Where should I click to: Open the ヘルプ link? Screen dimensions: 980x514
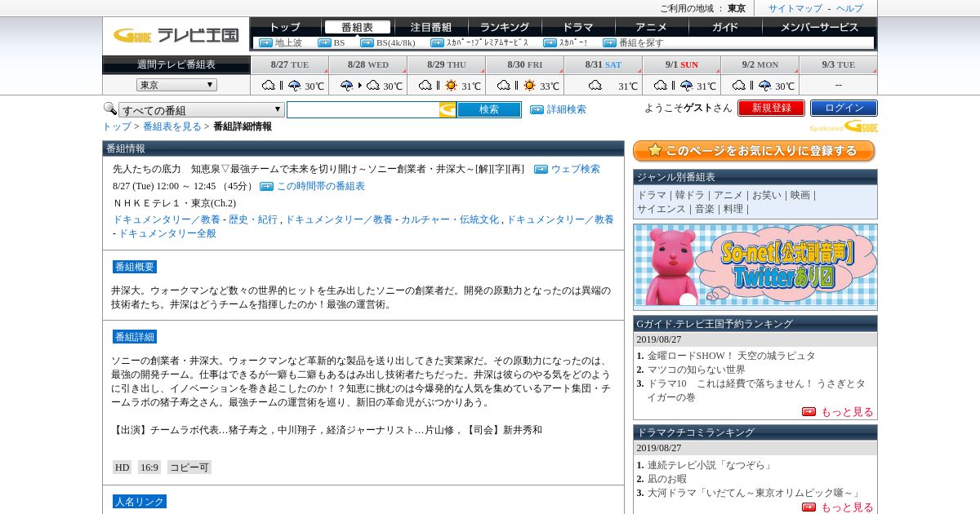click(849, 8)
